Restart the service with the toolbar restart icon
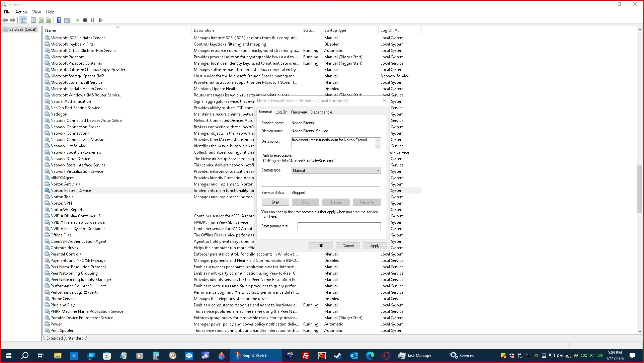This screenshot has width=644, height=363. [x=100, y=20]
